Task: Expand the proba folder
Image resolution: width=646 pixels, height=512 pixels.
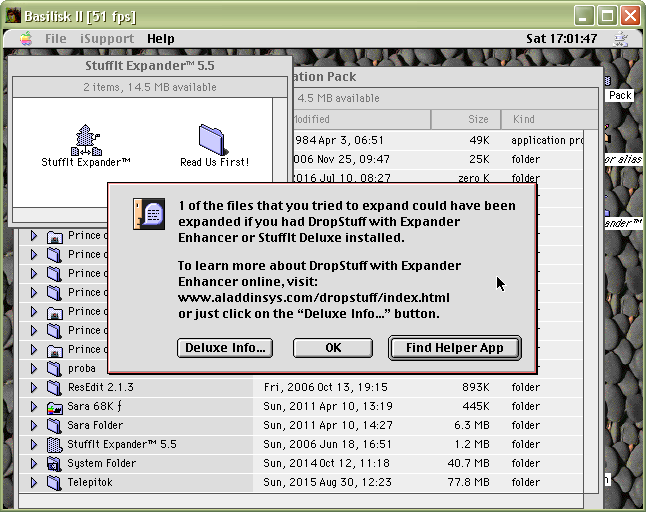Action: 34,368
